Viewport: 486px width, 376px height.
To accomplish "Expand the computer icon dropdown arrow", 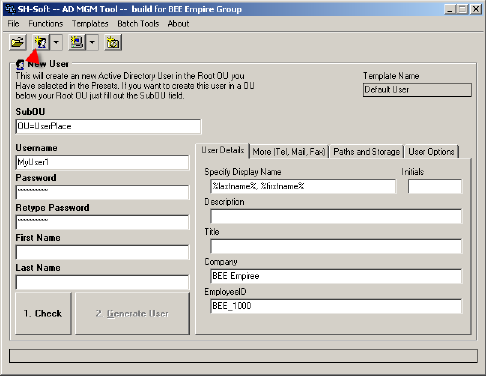I will coord(92,43).
